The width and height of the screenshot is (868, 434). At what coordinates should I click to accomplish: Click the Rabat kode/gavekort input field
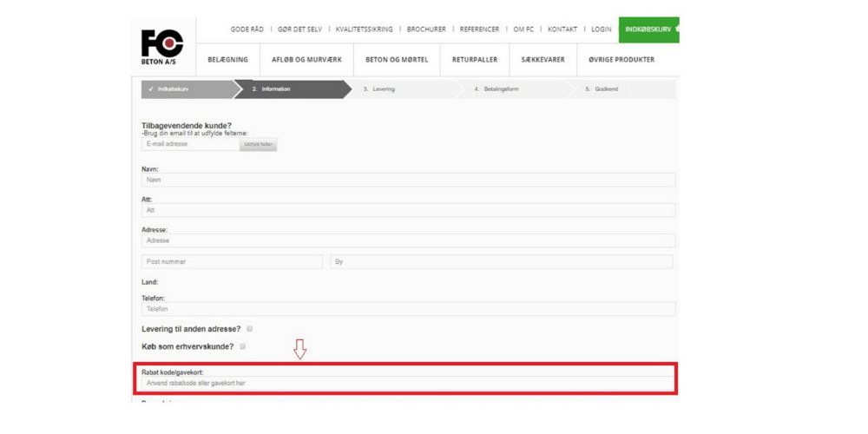click(408, 383)
